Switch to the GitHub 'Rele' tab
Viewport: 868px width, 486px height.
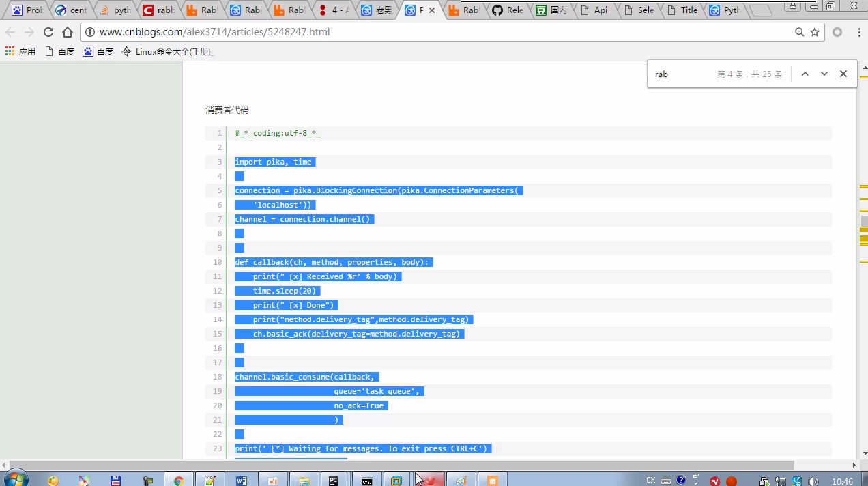pyautogui.click(x=508, y=10)
